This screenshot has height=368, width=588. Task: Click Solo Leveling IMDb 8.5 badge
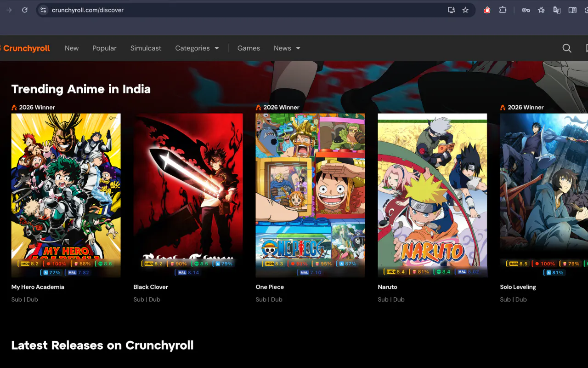pos(518,264)
